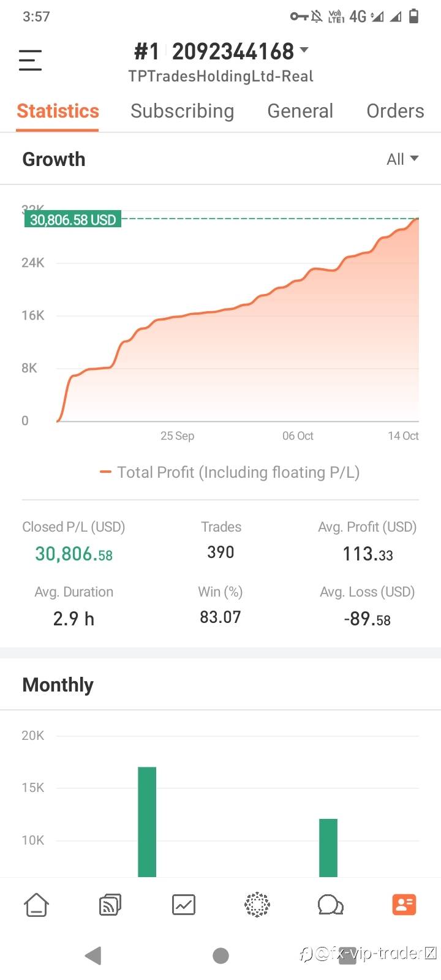Tap the Closed P/L value 30,806.58

(x=73, y=554)
